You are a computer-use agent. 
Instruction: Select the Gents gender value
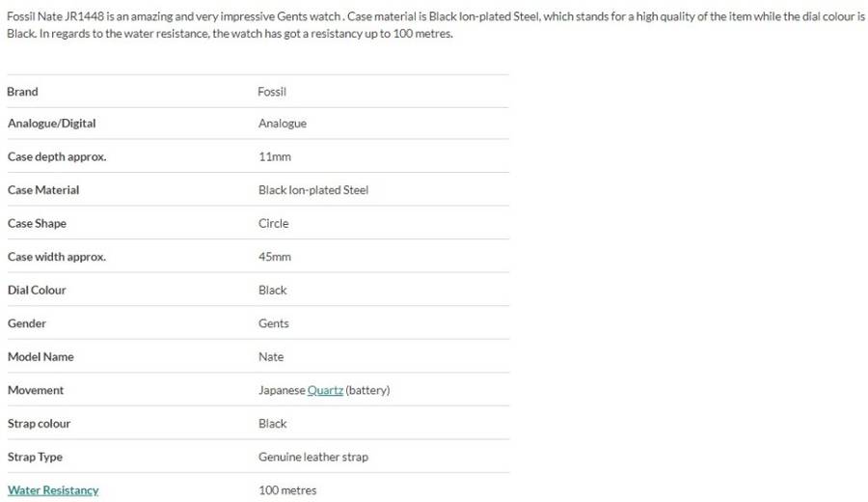[x=274, y=323]
